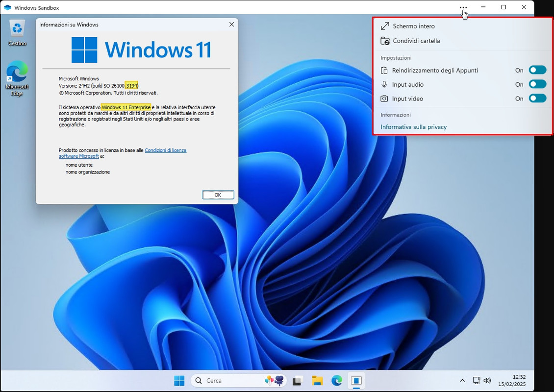Click the Windows Sandbox title bar app icon

pyautogui.click(x=7, y=7)
